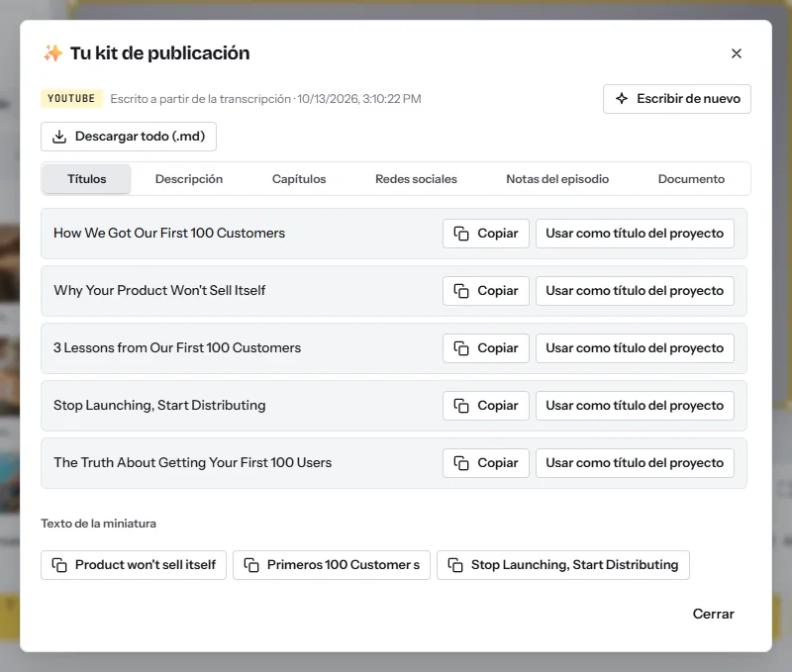The height and width of the screenshot is (672, 792).
Task: Close the publication kit dialog with the X
Action: (737, 53)
